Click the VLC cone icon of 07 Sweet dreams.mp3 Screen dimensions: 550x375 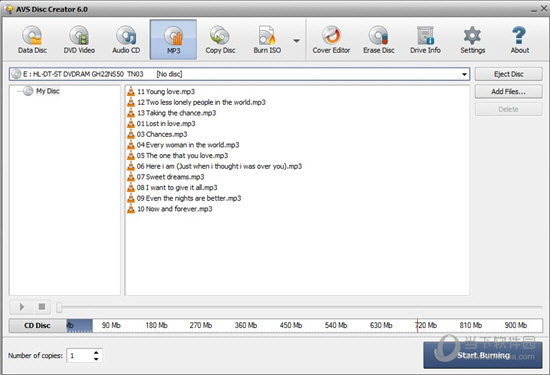(131, 177)
